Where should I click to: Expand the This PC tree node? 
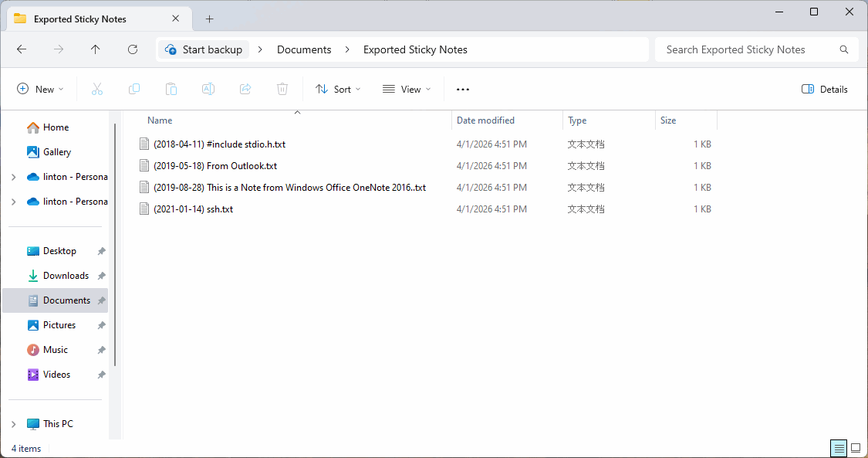point(13,424)
